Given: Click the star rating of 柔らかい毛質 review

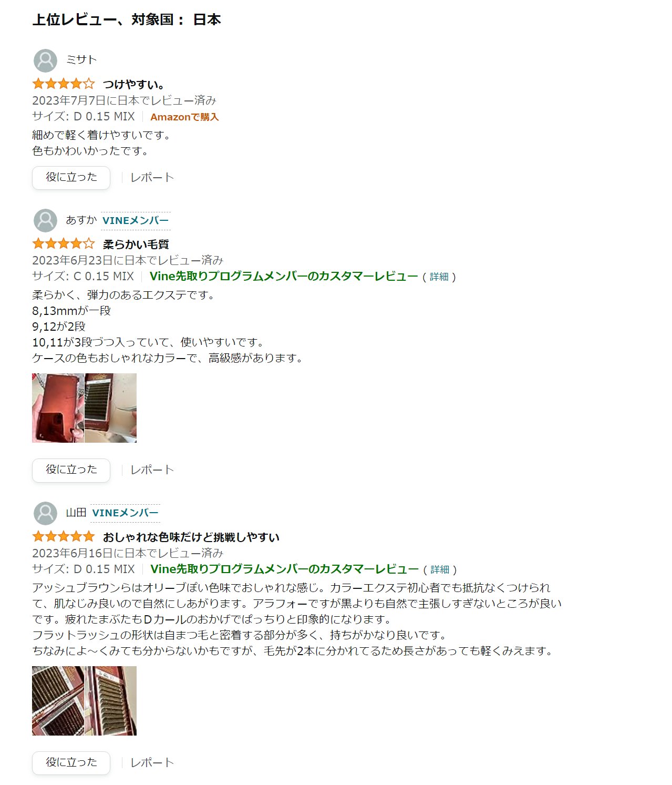Looking at the screenshot, I should point(63,243).
